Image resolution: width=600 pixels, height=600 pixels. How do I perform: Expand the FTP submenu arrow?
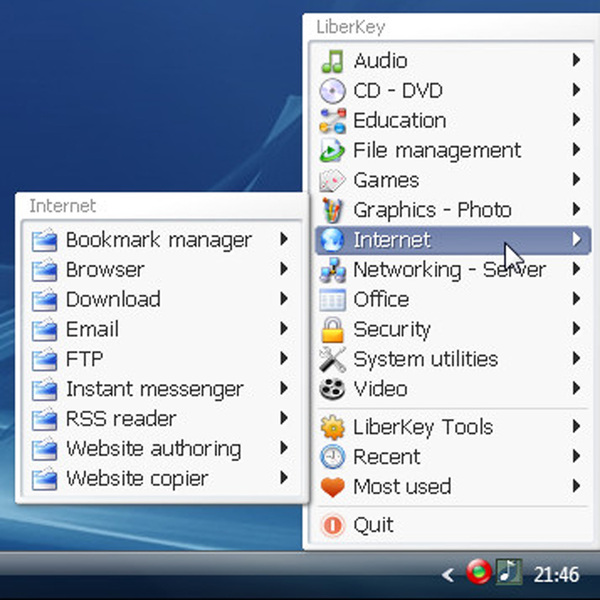click(284, 358)
